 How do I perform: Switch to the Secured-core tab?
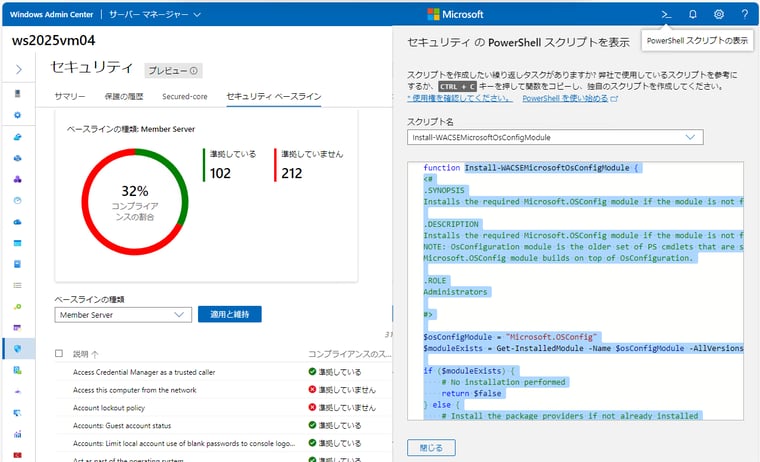[x=185, y=96]
